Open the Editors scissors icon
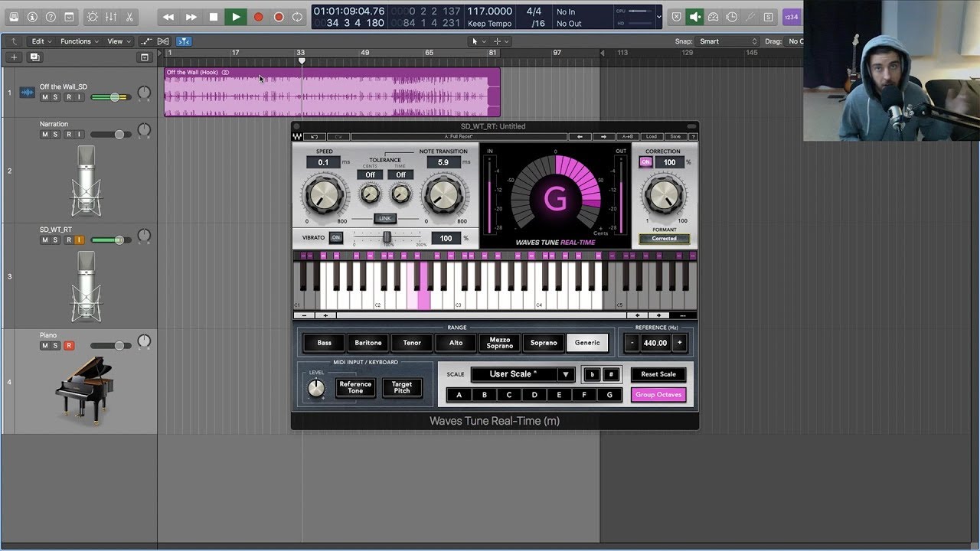 [x=129, y=17]
